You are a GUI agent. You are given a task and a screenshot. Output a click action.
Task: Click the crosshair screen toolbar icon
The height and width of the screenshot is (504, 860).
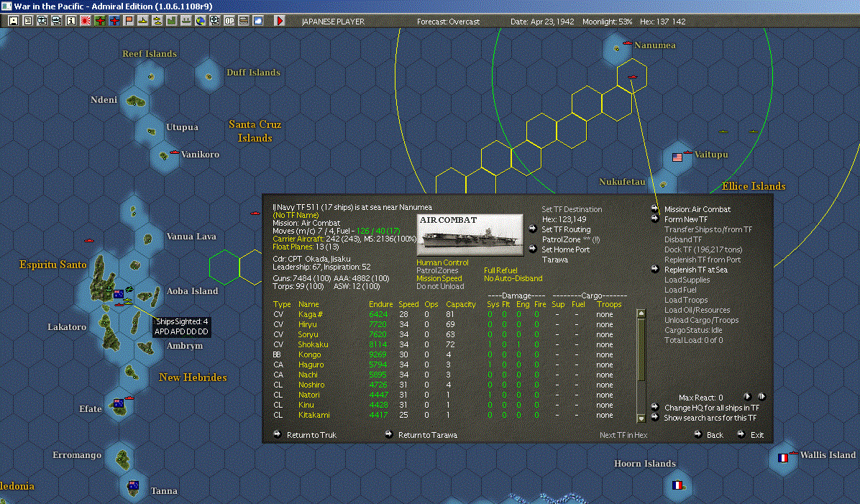(x=214, y=21)
